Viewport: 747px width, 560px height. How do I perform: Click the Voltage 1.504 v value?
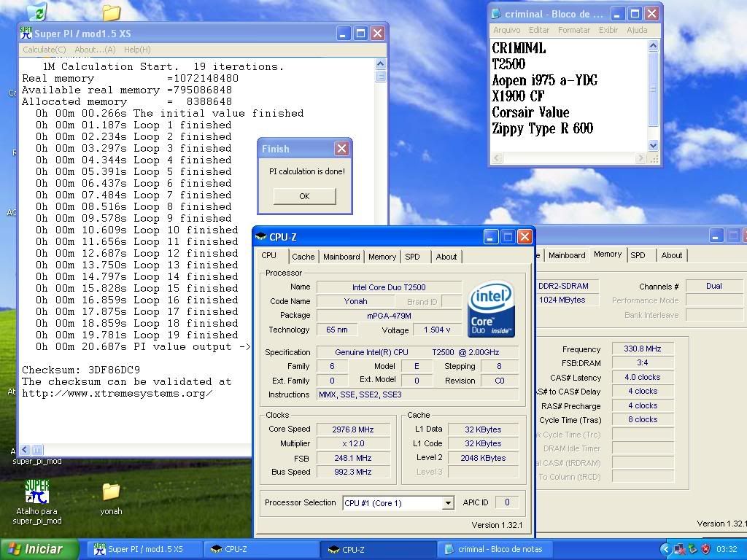[437, 330]
